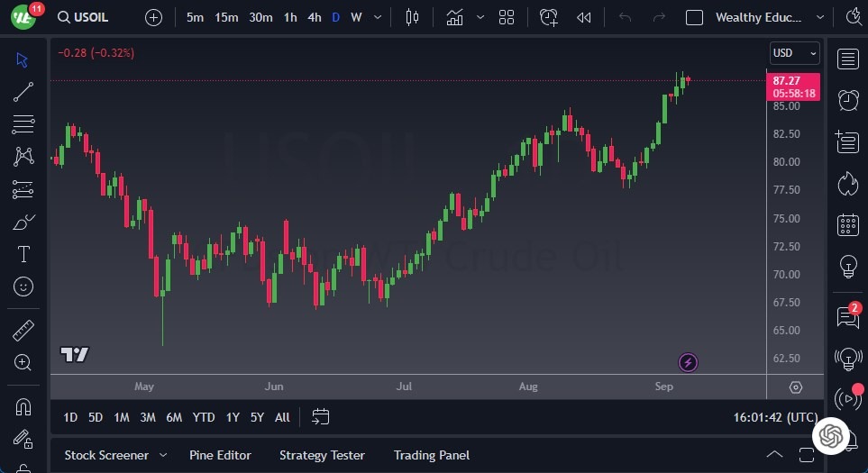Open the economic calendar panel
This screenshot has height=473, width=868.
click(x=847, y=224)
